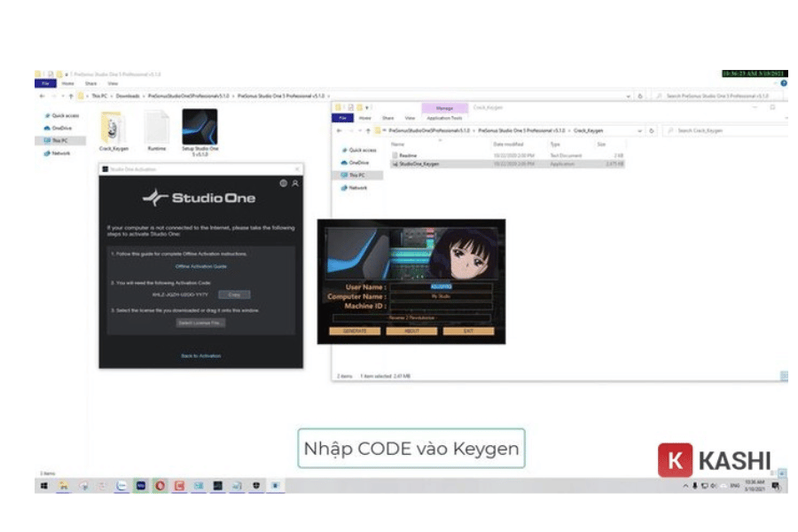This screenshot has width=798, height=532.
Task: Expand the system tray hidden icons chevron
Action: (x=685, y=486)
